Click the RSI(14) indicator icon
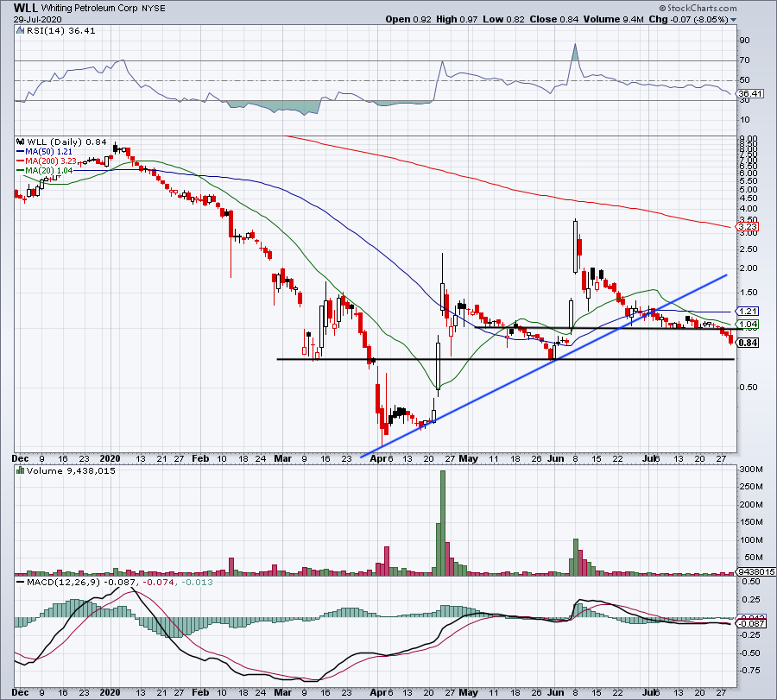This screenshot has width=777, height=700. pyautogui.click(x=20, y=31)
